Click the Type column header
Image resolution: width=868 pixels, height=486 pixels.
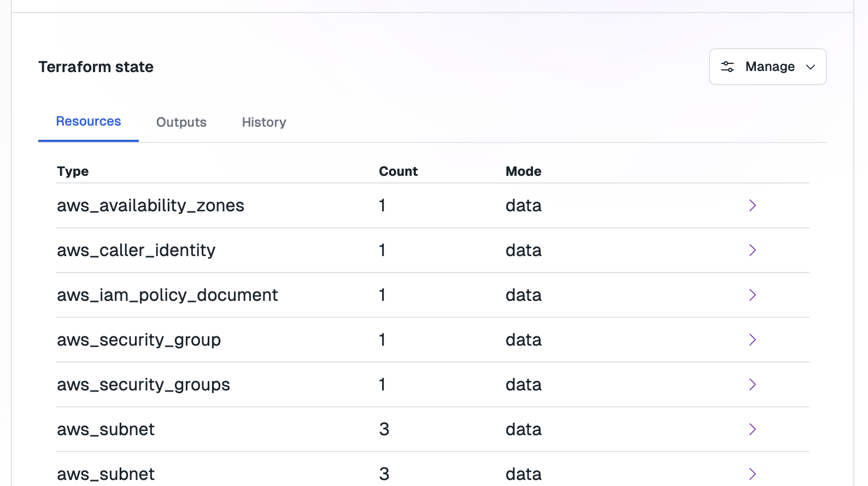(73, 171)
